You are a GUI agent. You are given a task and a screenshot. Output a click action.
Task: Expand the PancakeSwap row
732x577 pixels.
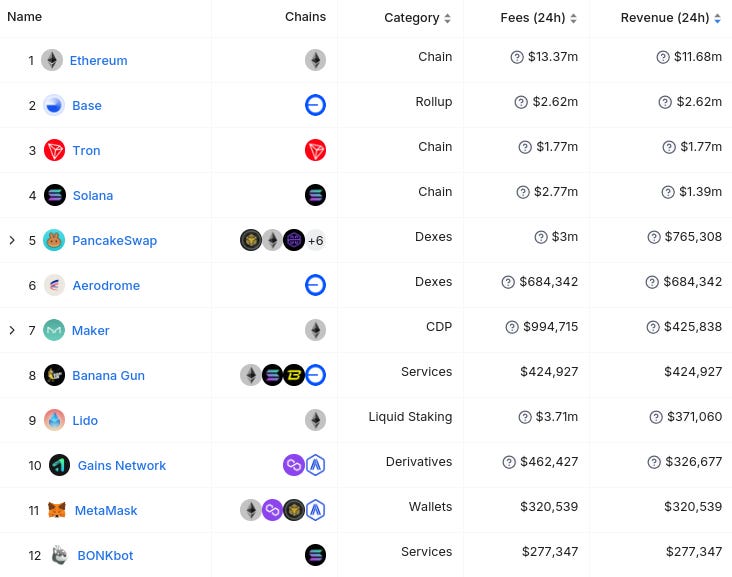[12, 240]
